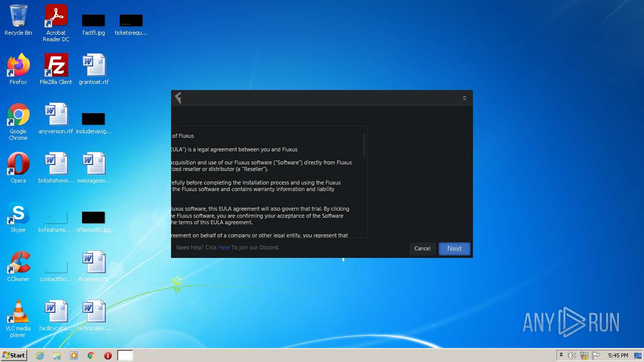Select the anyversion.rtf document

(x=56, y=119)
